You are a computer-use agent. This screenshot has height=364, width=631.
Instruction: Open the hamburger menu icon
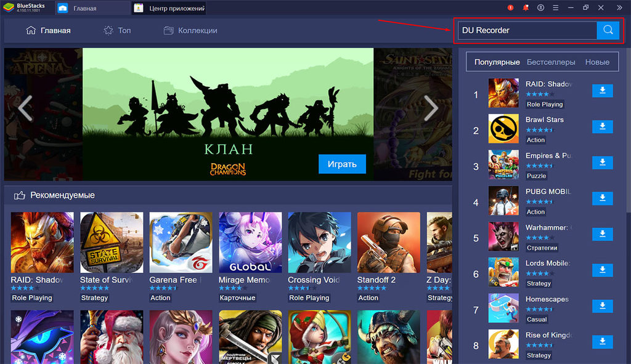(x=555, y=7)
